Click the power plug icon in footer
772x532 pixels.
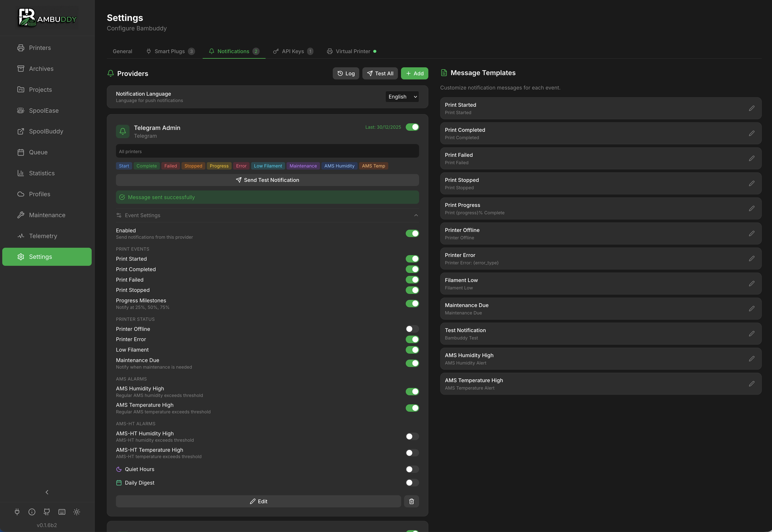(x=17, y=512)
